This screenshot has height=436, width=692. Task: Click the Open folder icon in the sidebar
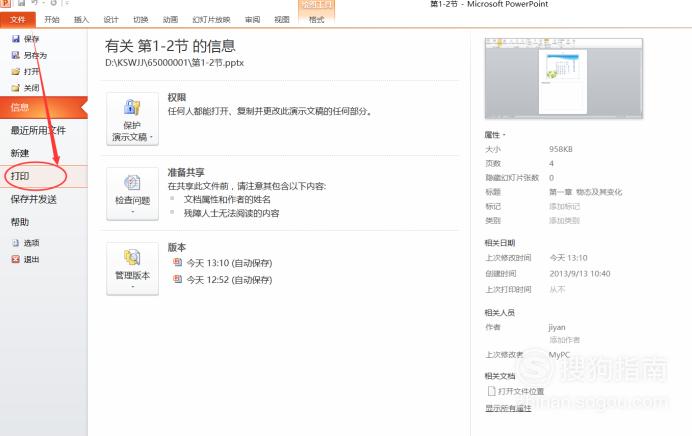[x=16, y=71]
